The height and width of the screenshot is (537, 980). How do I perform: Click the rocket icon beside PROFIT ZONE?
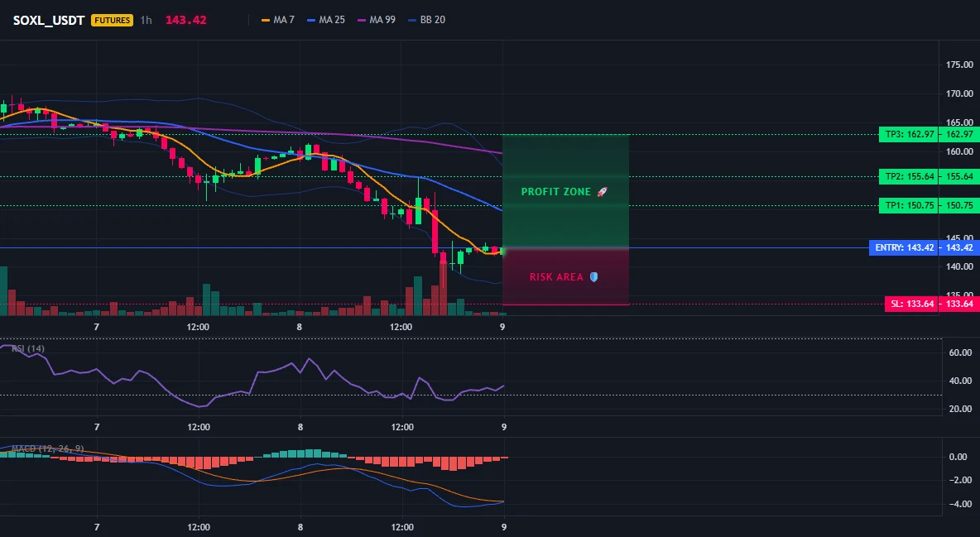[x=602, y=192]
